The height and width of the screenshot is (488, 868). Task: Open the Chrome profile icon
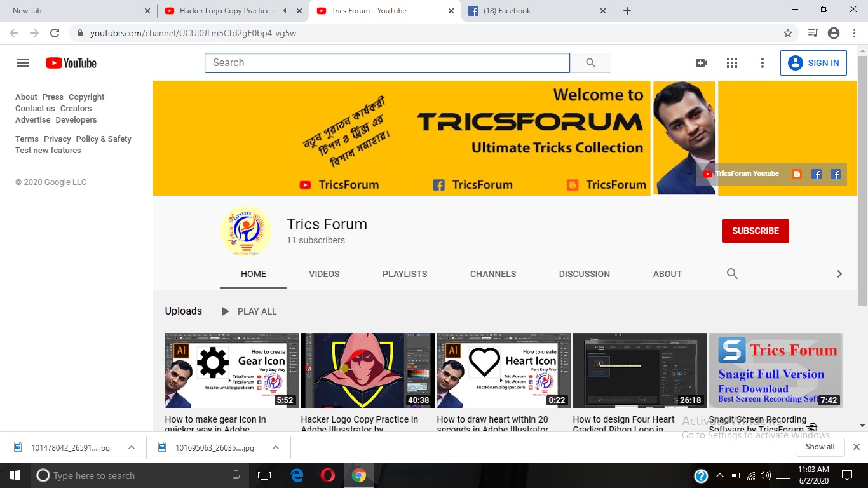[x=834, y=33]
